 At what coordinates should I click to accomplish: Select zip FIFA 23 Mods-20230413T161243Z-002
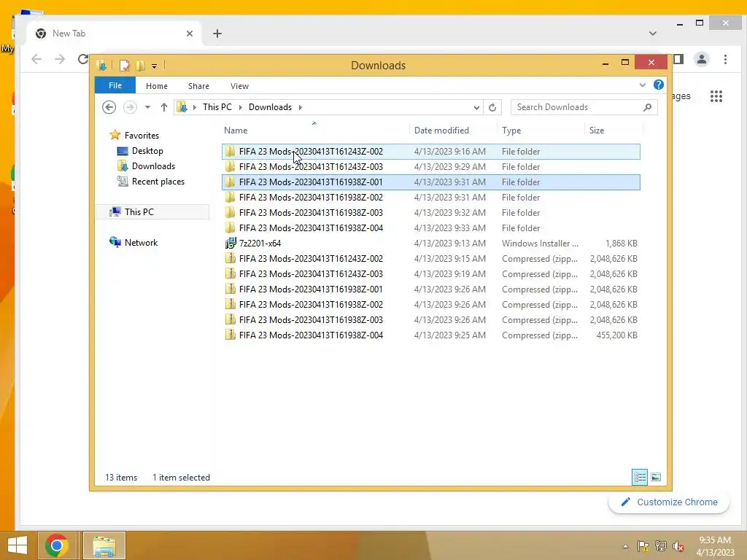click(430, 259)
